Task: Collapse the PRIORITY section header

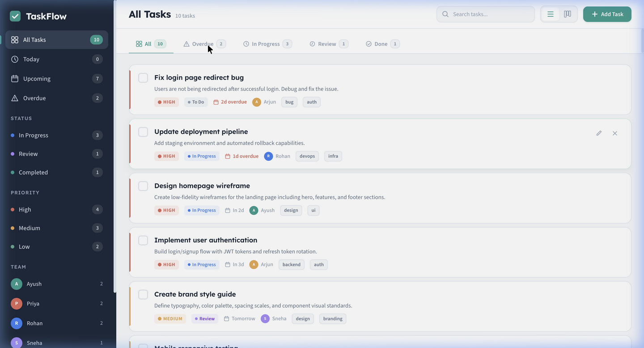Action: pos(25,192)
